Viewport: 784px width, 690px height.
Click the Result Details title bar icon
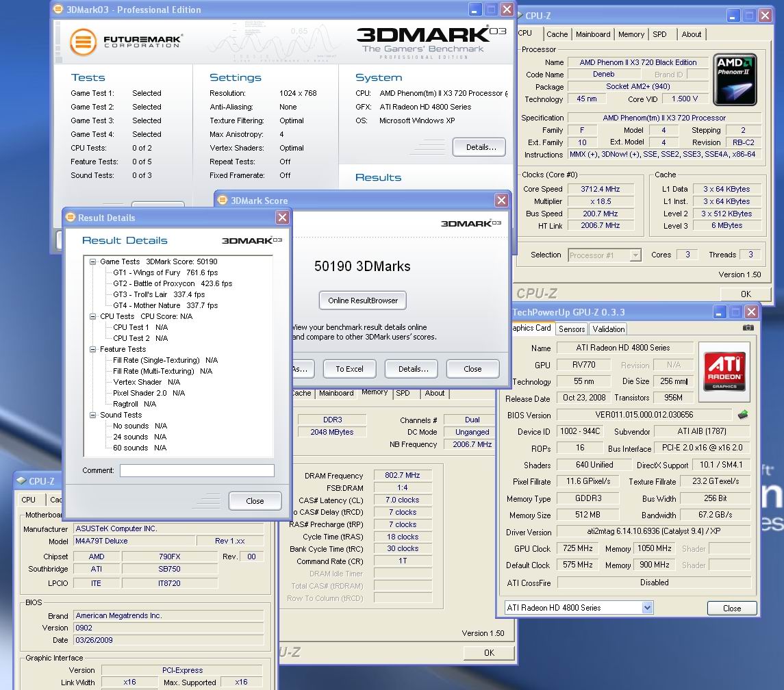coord(71,217)
